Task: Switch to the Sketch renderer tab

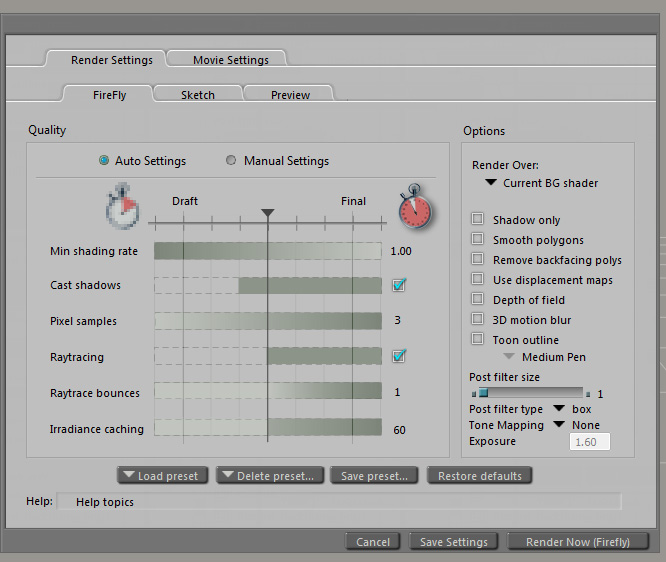Action: 197,95
